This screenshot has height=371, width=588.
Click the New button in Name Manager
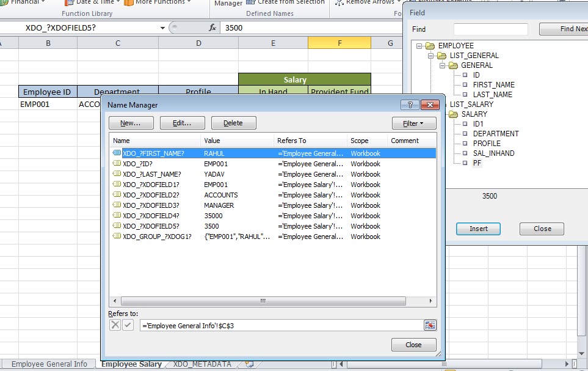pos(131,123)
